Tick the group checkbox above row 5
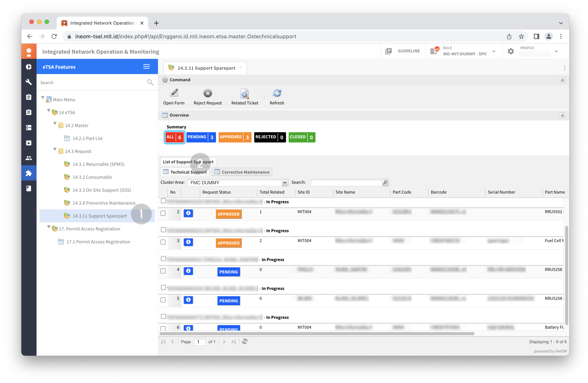The width and height of the screenshot is (588, 383). coord(163,287)
